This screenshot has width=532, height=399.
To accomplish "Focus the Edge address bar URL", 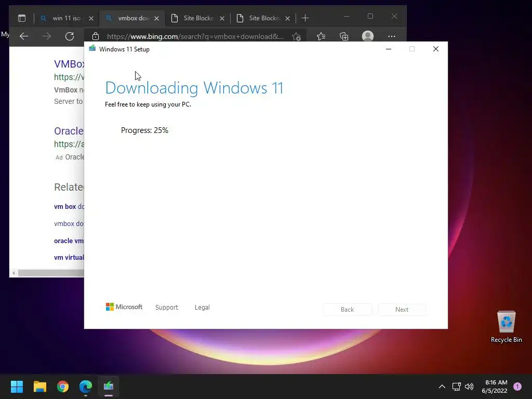I will (195, 36).
